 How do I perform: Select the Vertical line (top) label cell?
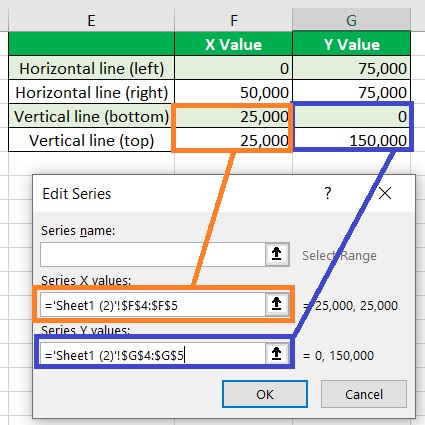point(91,140)
